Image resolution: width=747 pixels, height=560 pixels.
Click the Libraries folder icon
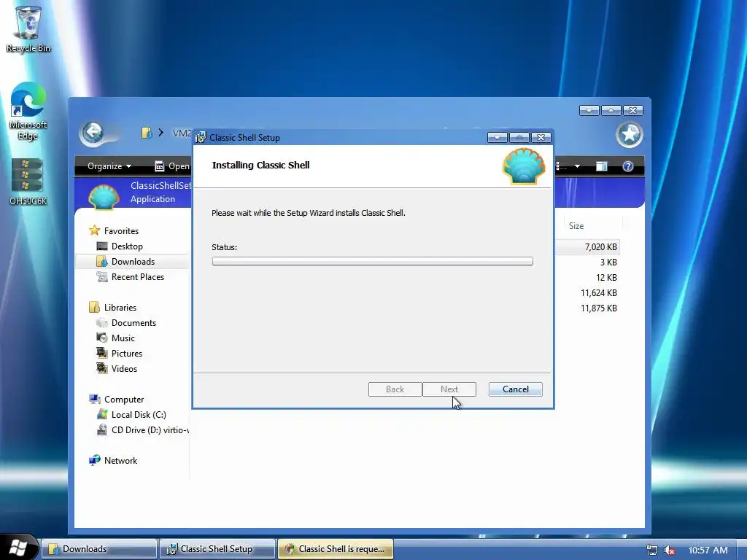(94, 307)
